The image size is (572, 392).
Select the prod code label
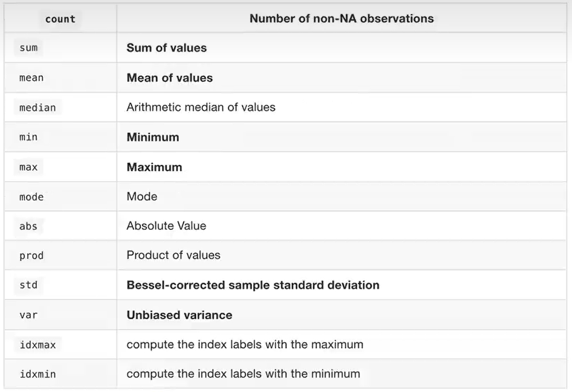tap(31, 255)
